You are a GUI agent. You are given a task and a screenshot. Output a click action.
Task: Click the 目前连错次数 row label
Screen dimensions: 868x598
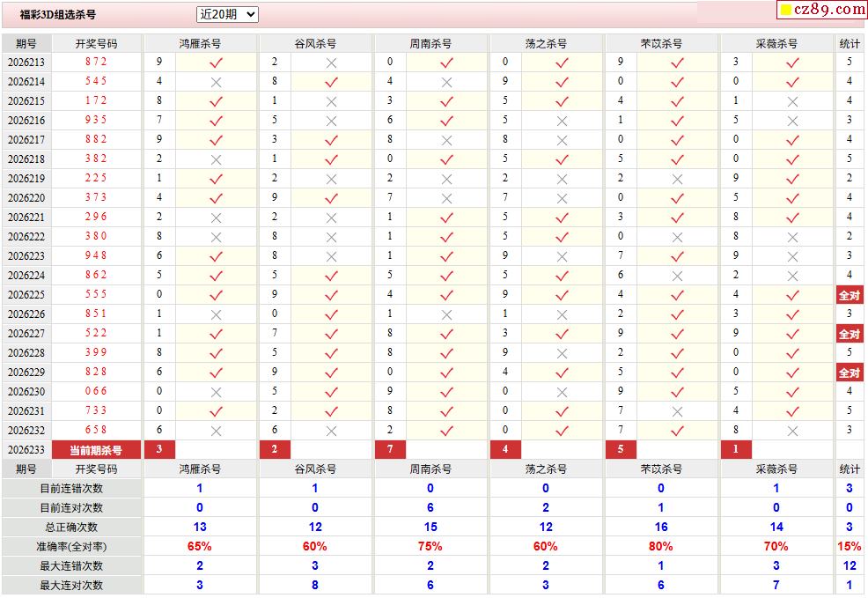point(71,489)
